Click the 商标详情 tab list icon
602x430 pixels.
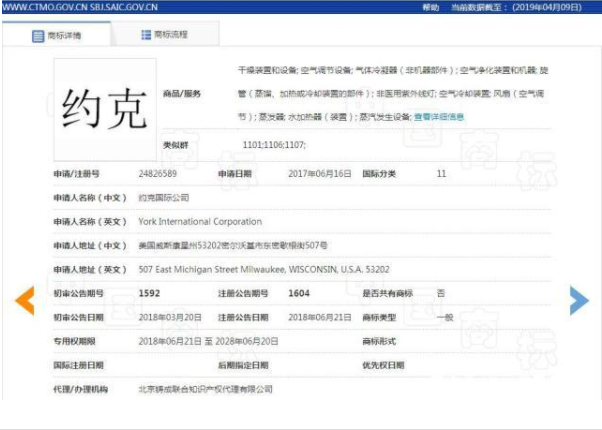pyautogui.click(x=38, y=36)
